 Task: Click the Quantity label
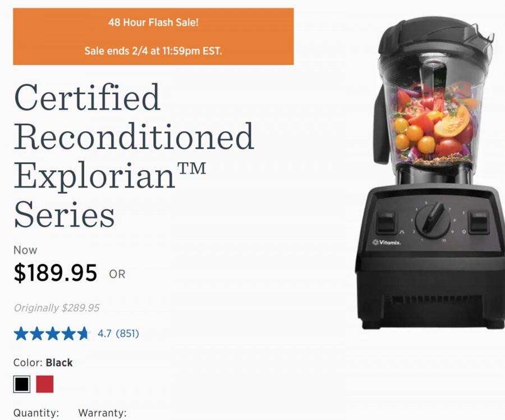36,413
